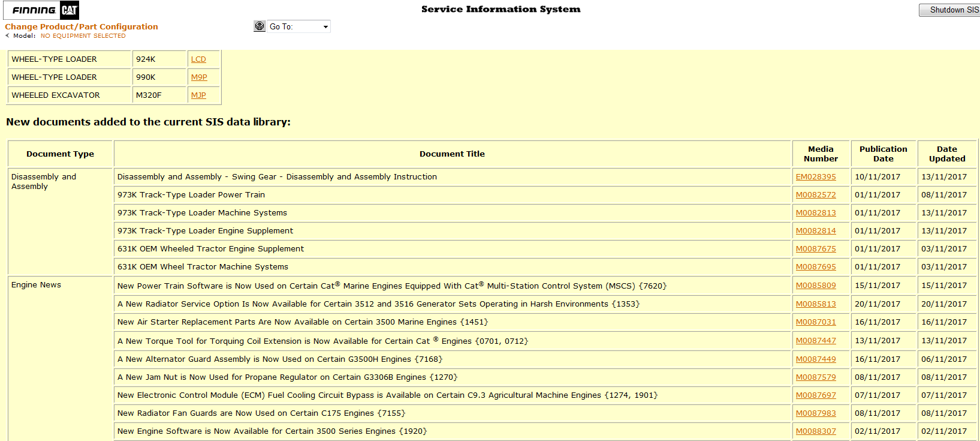
Task: Click the New Electronic Control Module title
Action: click(387, 395)
